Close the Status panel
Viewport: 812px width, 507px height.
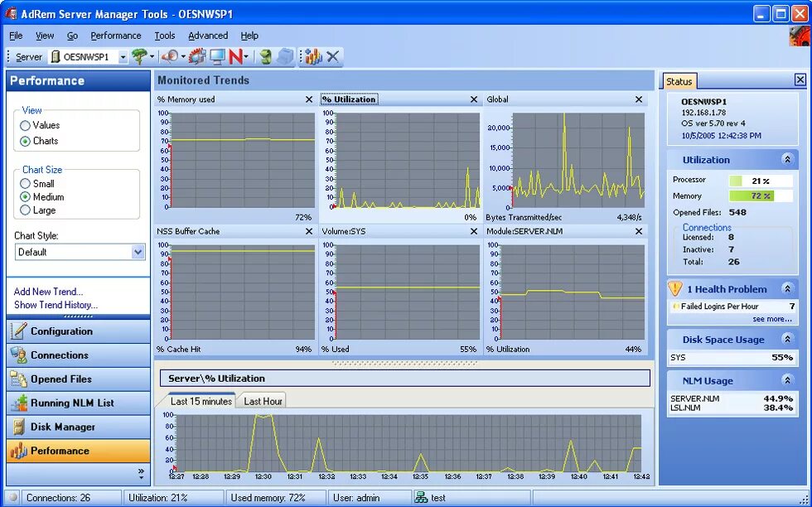click(800, 80)
